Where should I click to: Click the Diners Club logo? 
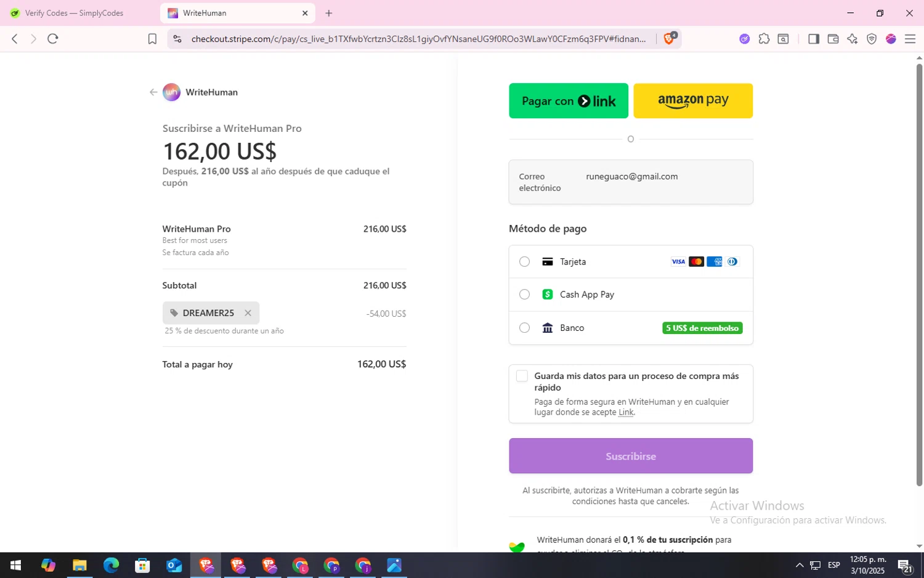pos(732,262)
